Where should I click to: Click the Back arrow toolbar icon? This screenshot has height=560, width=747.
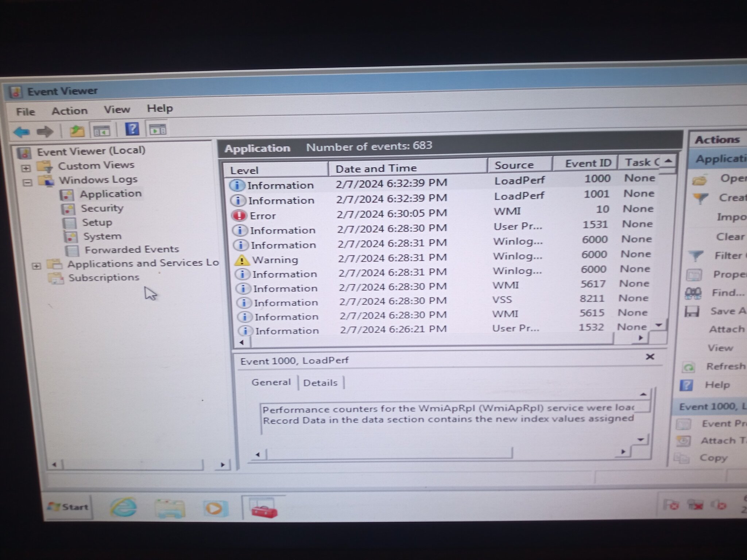(x=21, y=132)
